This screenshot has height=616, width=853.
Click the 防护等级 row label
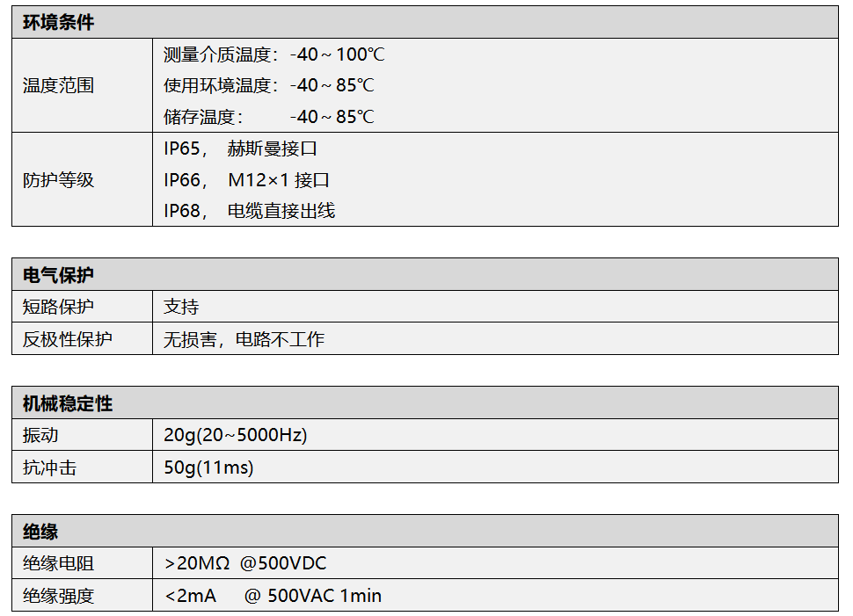tap(58, 180)
